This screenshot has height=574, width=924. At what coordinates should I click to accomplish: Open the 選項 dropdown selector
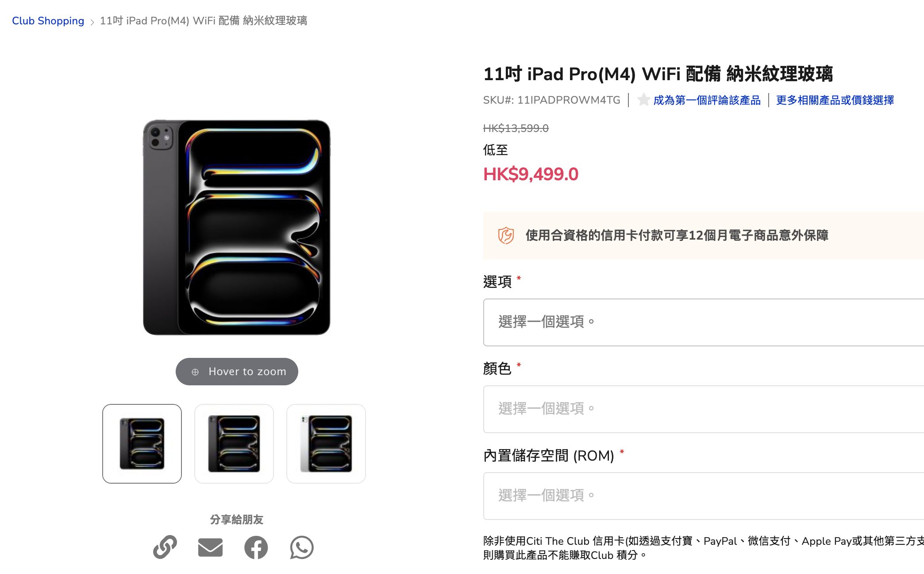coord(704,322)
